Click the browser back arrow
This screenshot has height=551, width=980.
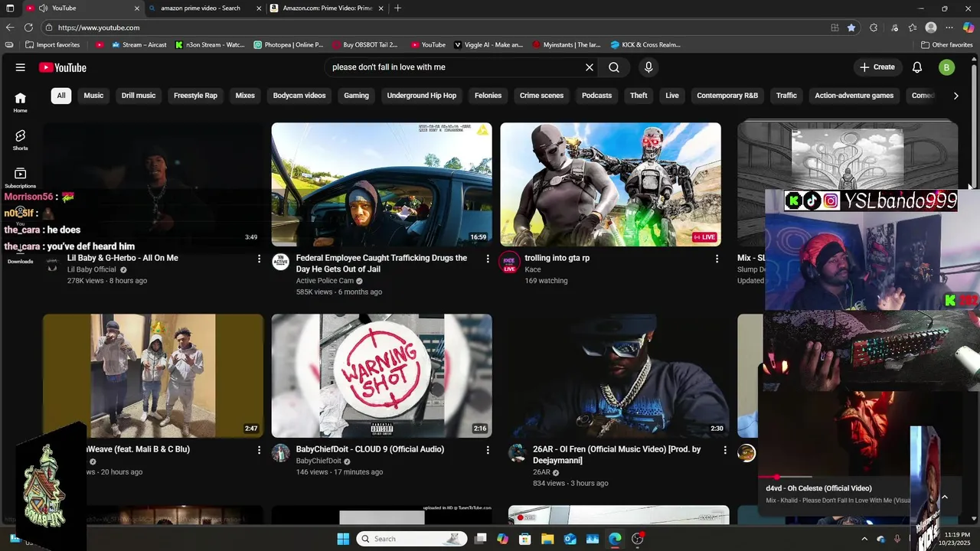click(x=10, y=28)
